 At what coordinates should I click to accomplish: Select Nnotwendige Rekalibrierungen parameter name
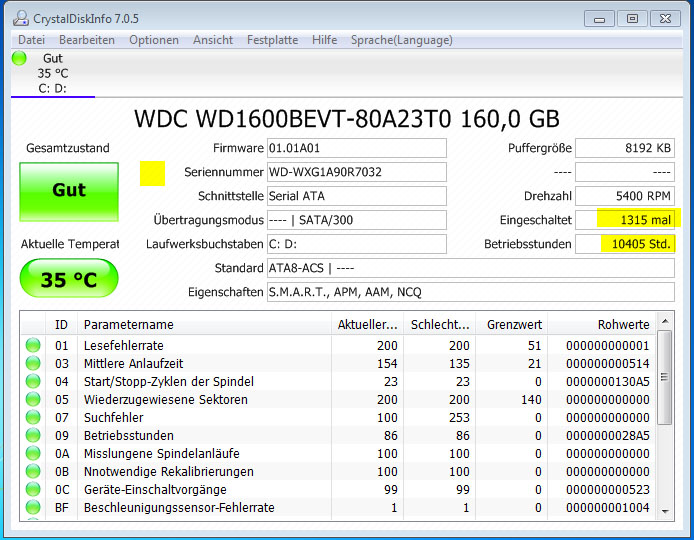(x=169, y=472)
